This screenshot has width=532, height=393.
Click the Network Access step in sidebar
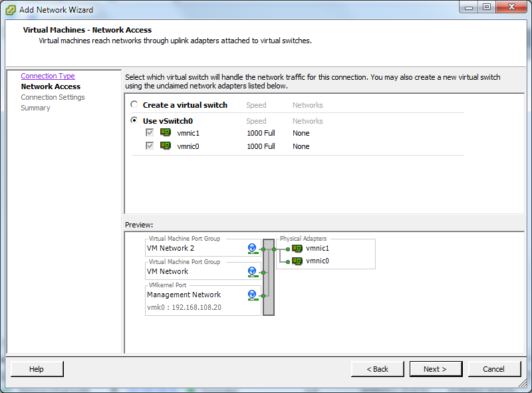(x=51, y=86)
